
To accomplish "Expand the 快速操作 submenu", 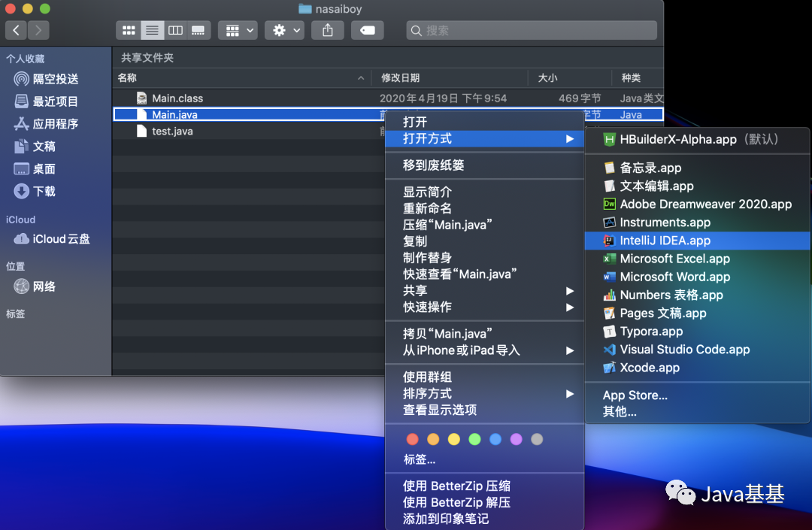I will (485, 307).
